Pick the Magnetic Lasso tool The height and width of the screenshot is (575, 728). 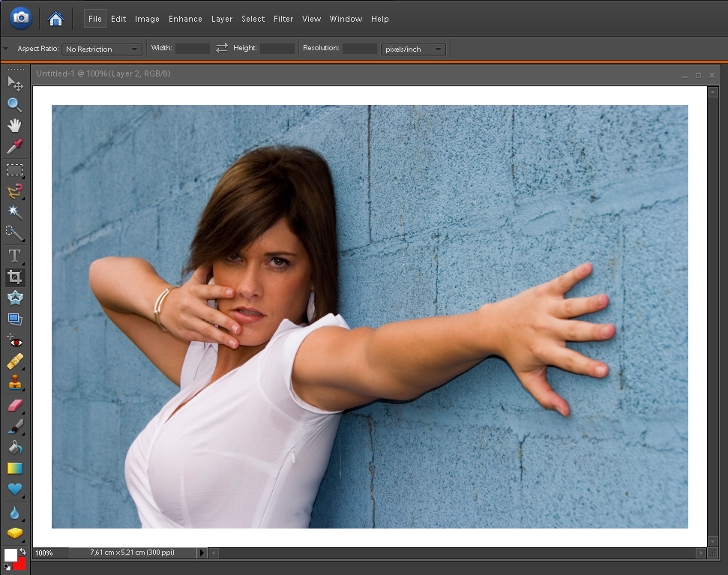[x=14, y=192]
